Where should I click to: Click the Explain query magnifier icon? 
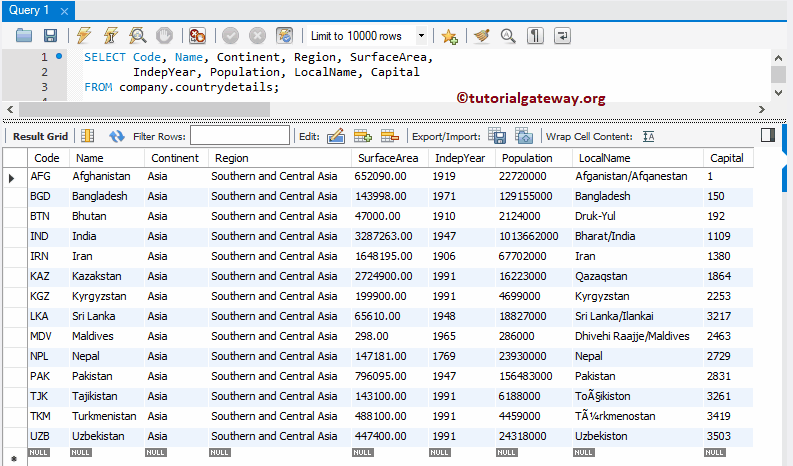[x=138, y=36]
